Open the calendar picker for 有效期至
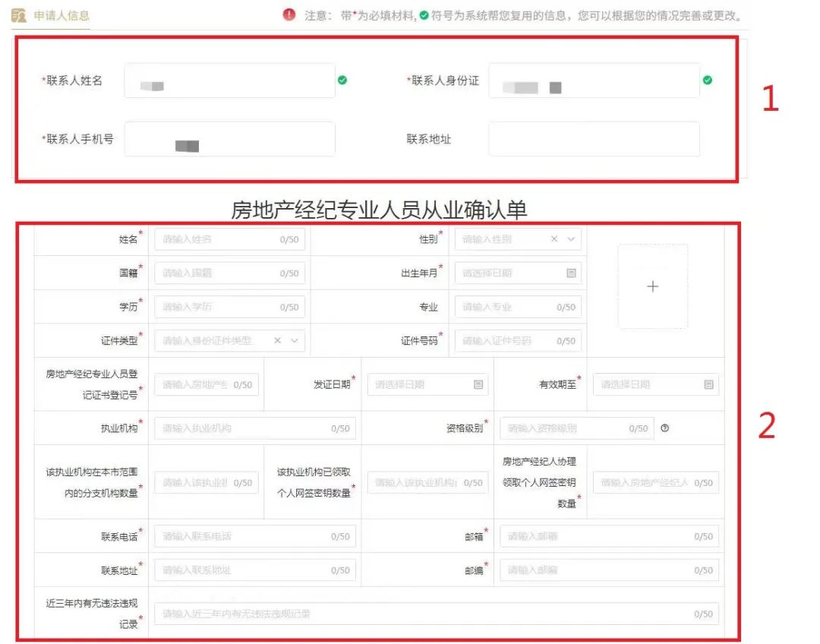Image resolution: width=820 pixels, height=644 pixels. coord(707,384)
